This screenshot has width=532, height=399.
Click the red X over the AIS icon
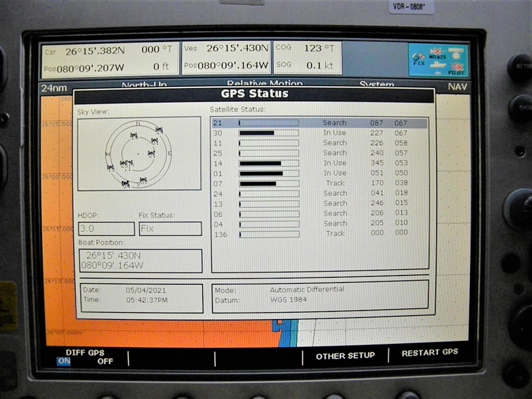click(437, 51)
